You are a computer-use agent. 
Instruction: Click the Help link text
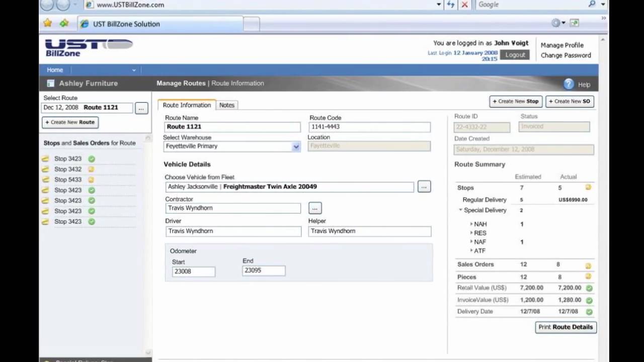[x=584, y=84]
